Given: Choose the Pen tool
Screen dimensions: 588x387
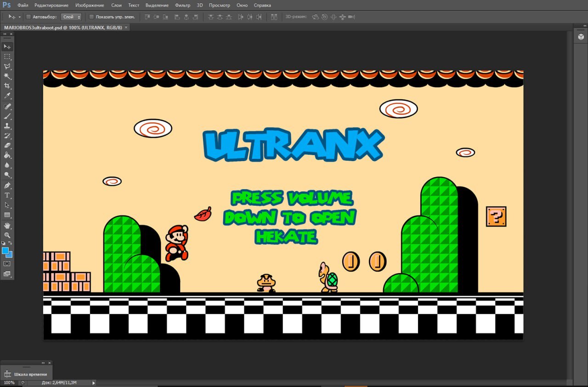Looking at the screenshot, I should point(7,185).
